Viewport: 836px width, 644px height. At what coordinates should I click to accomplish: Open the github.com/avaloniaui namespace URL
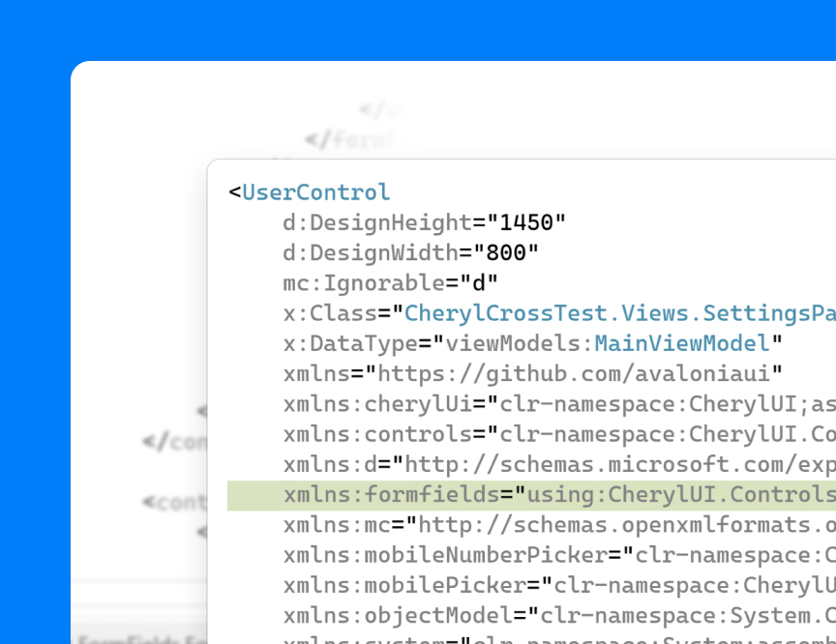pyautogui.click(x=580, y=373)
